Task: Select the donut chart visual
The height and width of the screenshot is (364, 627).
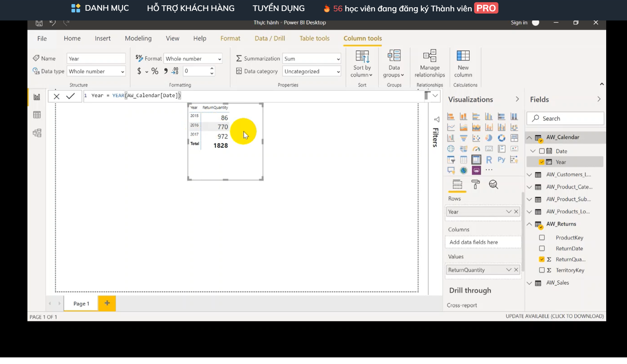Action: (501, 138)
